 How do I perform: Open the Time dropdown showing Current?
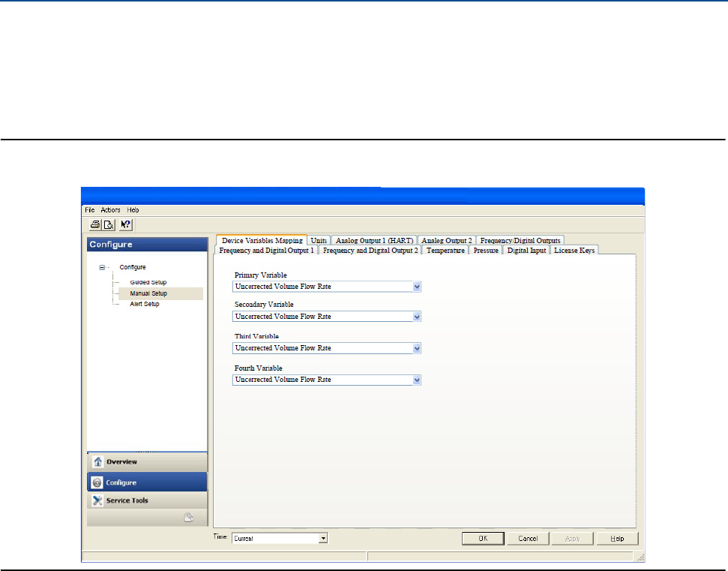[323, 539]
